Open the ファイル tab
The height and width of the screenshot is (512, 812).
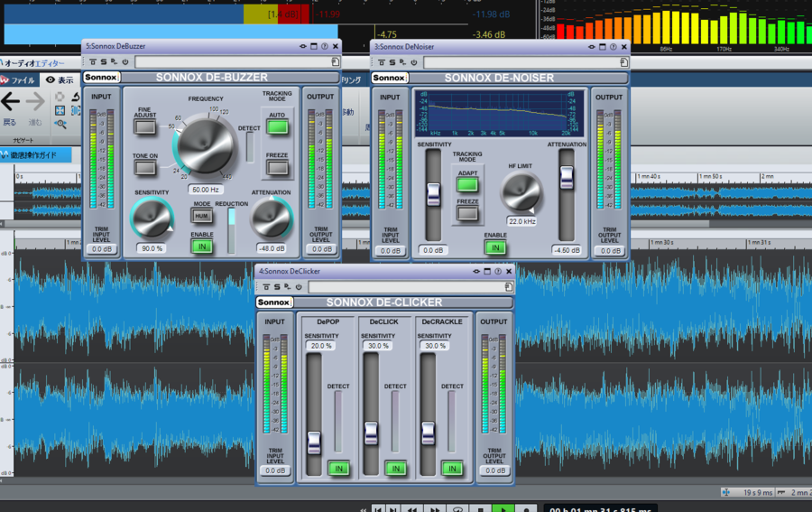[18, 79]
